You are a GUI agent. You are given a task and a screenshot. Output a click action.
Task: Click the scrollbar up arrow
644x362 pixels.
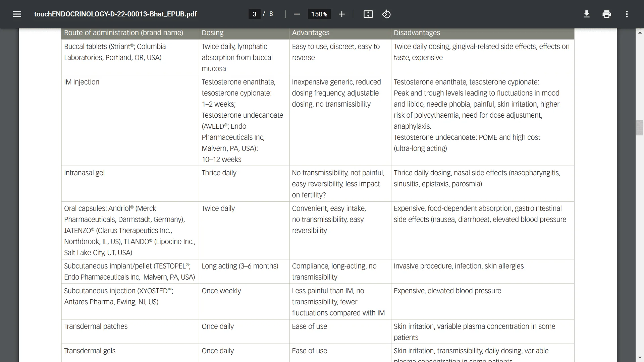(x=640, y=33)
